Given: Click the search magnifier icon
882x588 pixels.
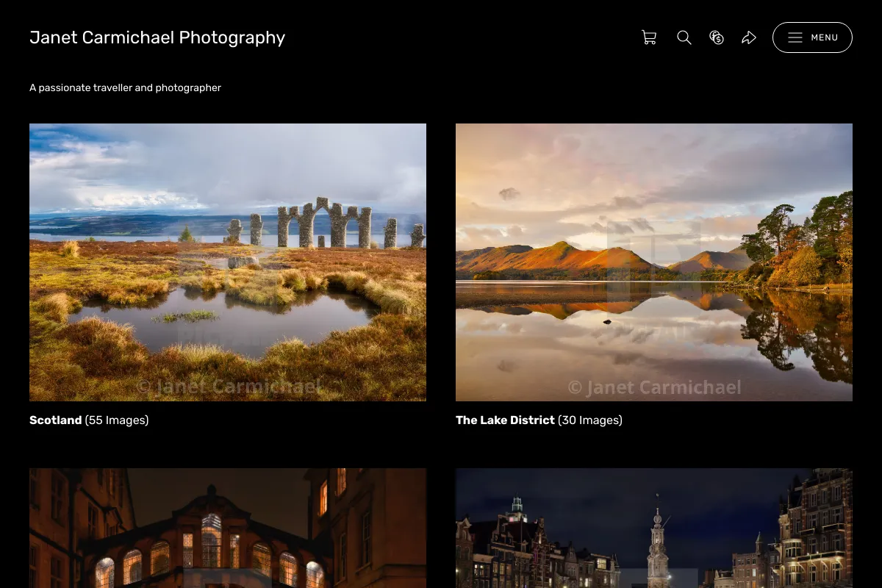Looking at the screenshot, I should point(684,37).
